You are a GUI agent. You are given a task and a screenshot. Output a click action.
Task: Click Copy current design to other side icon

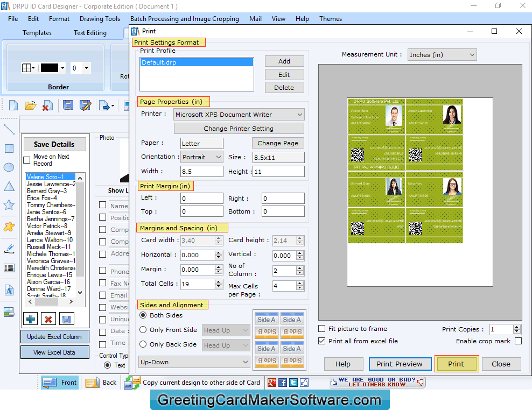[x=132, y=383]
